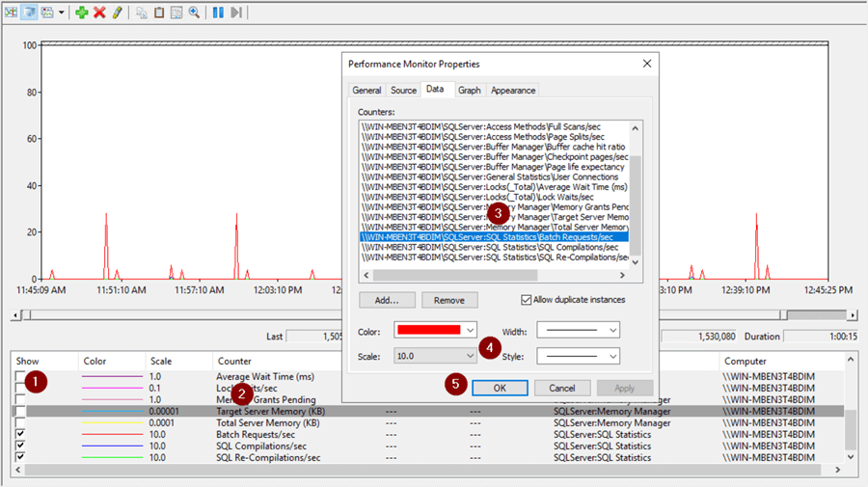Screen dimensions: 868x487
Task: Select Buffer cache hit ratio counter
Action: pos(495,147)
